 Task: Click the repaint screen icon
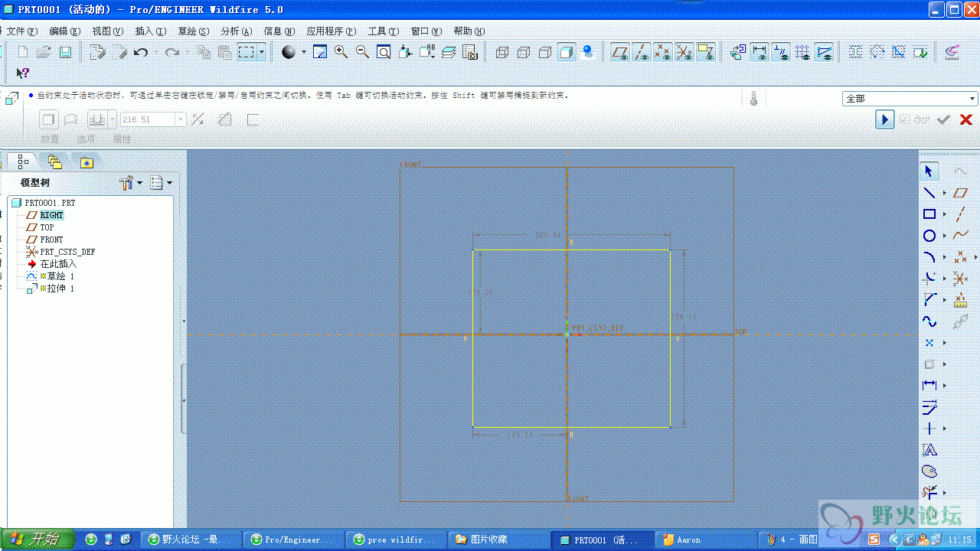(320, 52)
